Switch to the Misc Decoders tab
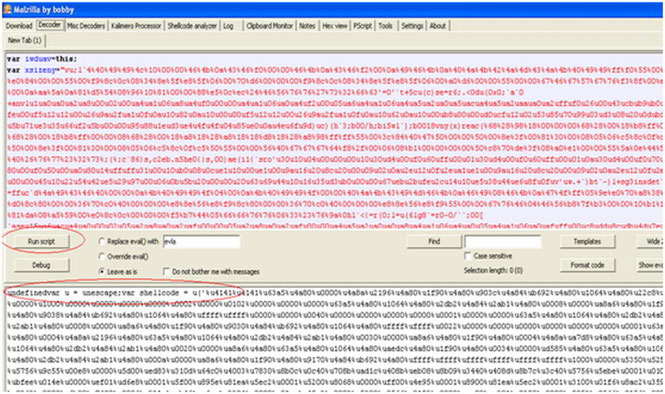The image size is (665, 394). point(86,26)
